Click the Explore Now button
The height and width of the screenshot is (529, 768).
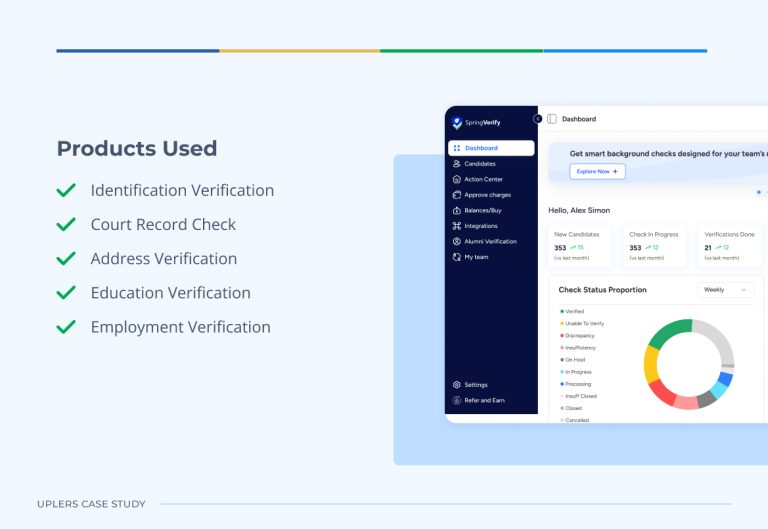(598, 172)
